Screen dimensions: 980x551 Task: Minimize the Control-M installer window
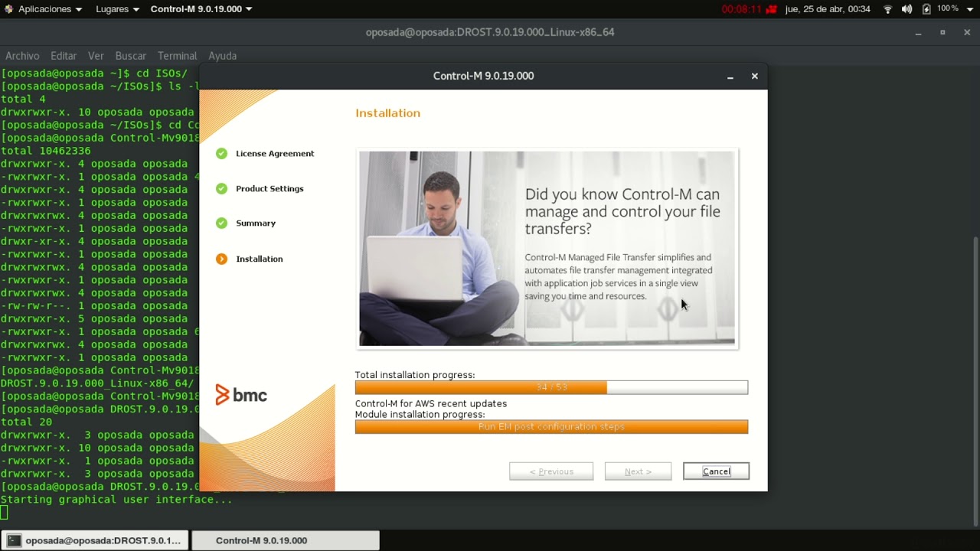pyautogui.click(x=730, y=77)
